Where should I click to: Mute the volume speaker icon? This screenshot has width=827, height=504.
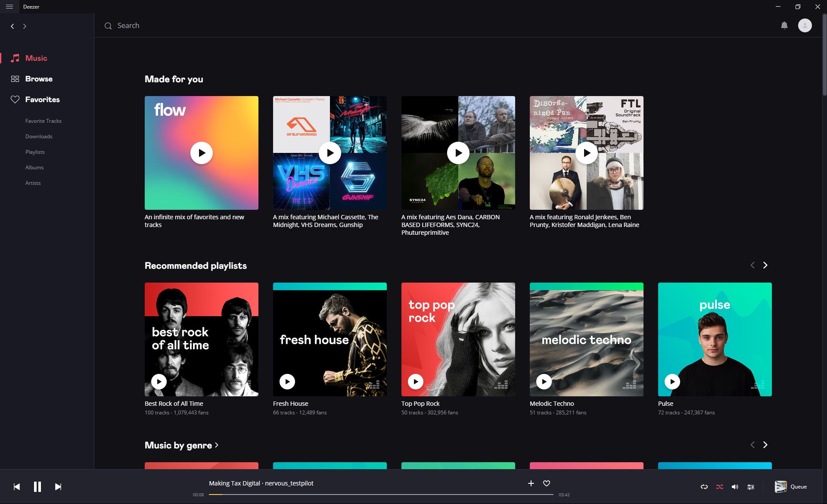(x=735, y=487)
